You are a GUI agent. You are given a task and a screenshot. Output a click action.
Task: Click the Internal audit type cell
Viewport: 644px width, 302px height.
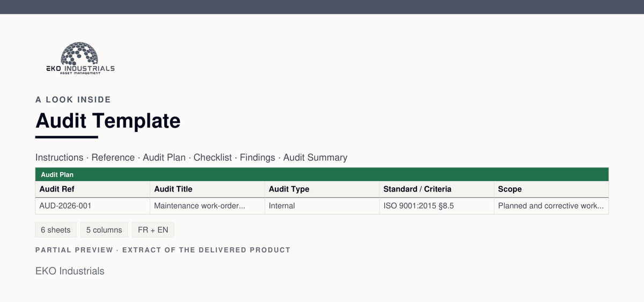click(323, 205)
